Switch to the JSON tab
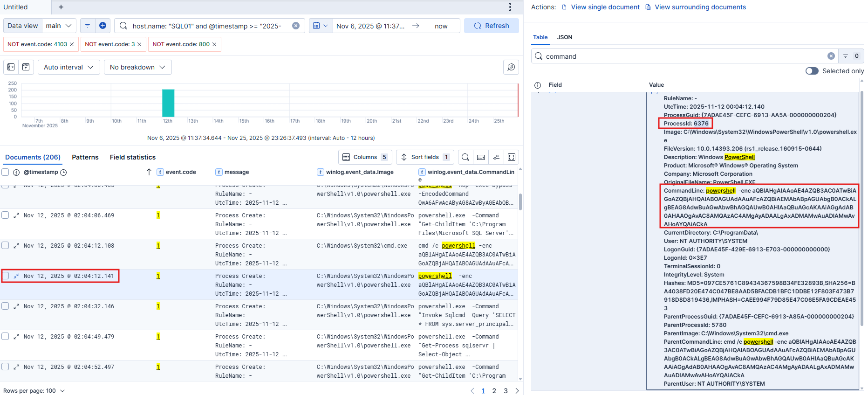This screenshot has width=868, height=395. [x=565, y=37]
